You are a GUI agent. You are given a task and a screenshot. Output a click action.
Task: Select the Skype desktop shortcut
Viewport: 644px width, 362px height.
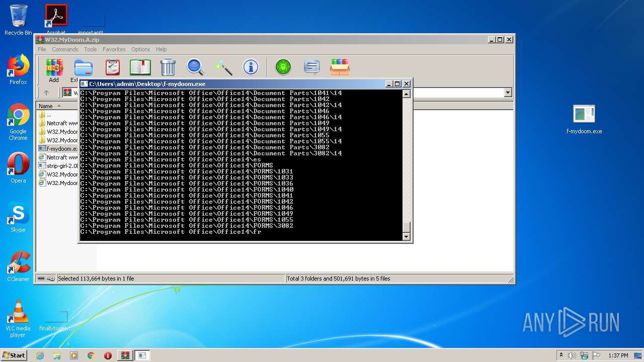click(18, 217)
